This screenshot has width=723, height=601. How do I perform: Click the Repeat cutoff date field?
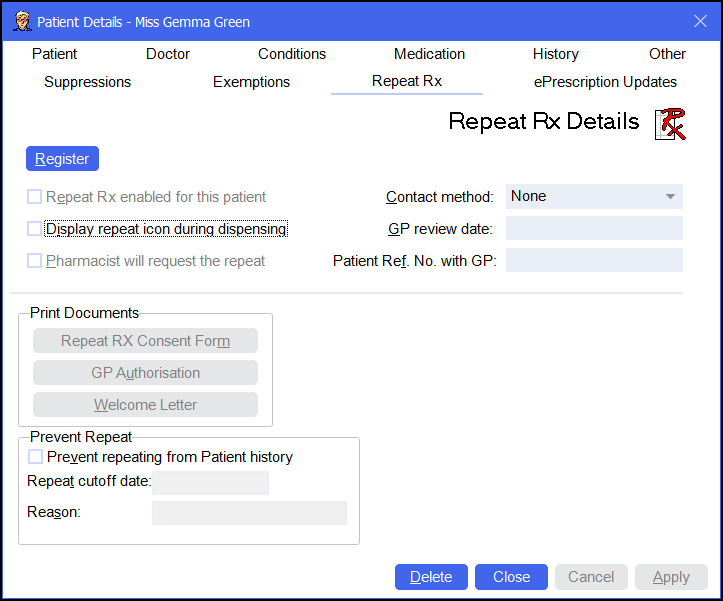coord(210,482)
